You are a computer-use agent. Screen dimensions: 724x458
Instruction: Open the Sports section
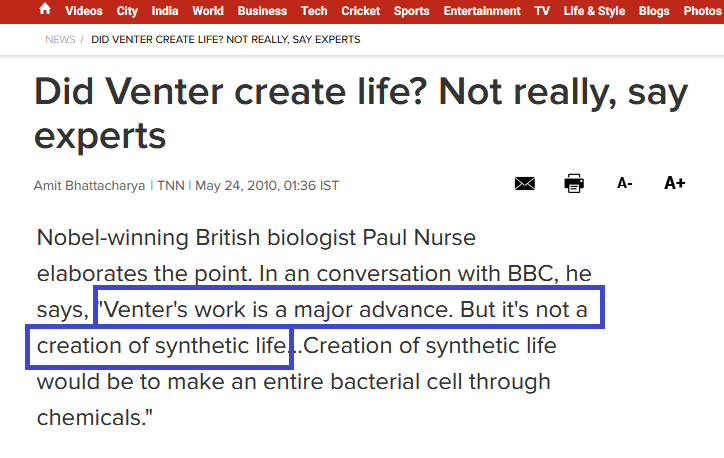(x=411, y=11)
